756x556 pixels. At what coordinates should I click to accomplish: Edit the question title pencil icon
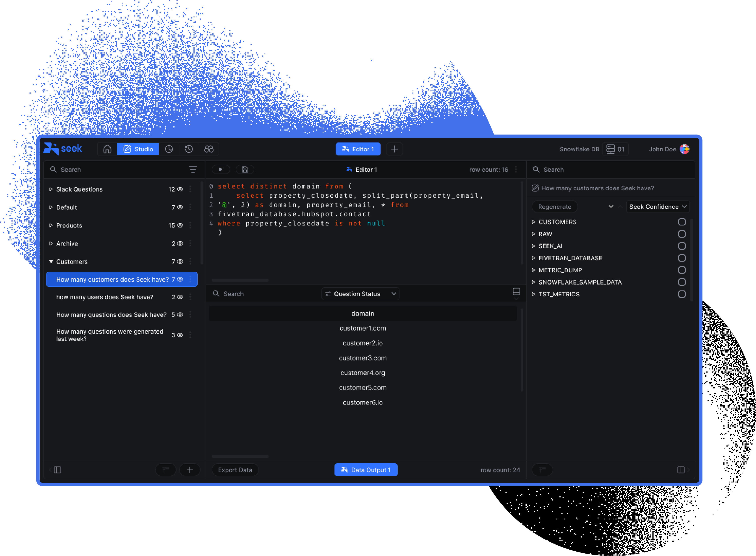(535, 188)
